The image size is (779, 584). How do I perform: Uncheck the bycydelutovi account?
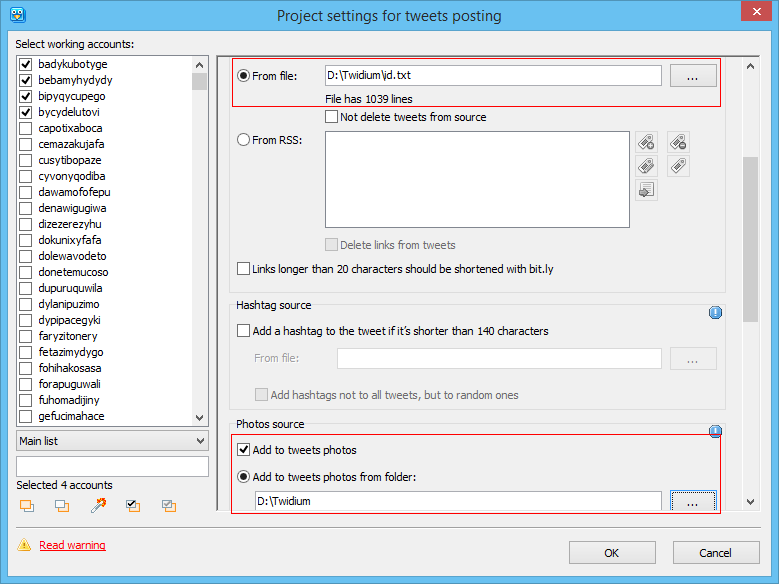click(x=25, y=112)
